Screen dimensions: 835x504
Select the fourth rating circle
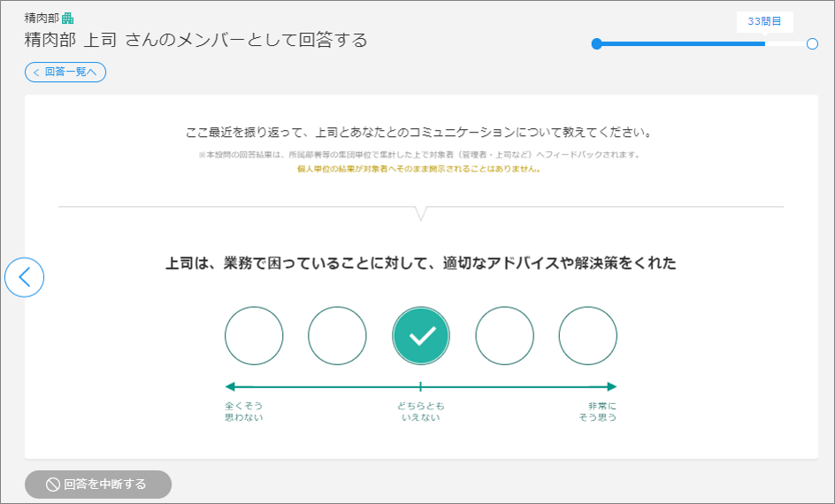pyautogui.click(x=505, y=336)
